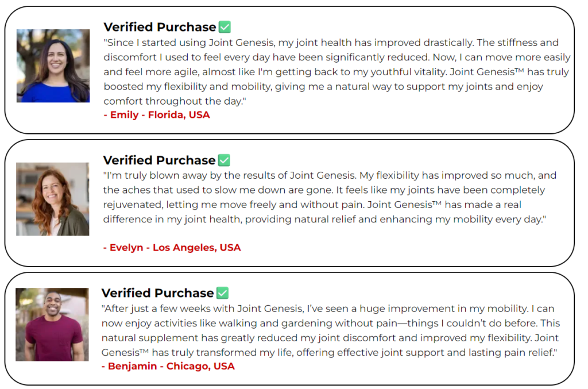This screenshot has height=389, width=588.
Task: Click Verified Purchase heading above Benjamin's review
Action: click(x=157, y=293)
